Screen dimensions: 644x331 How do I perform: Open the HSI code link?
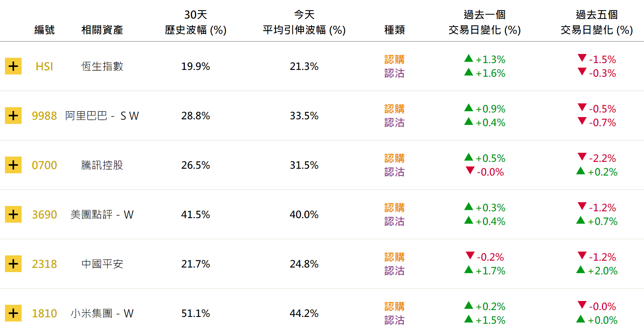point(44,67)
